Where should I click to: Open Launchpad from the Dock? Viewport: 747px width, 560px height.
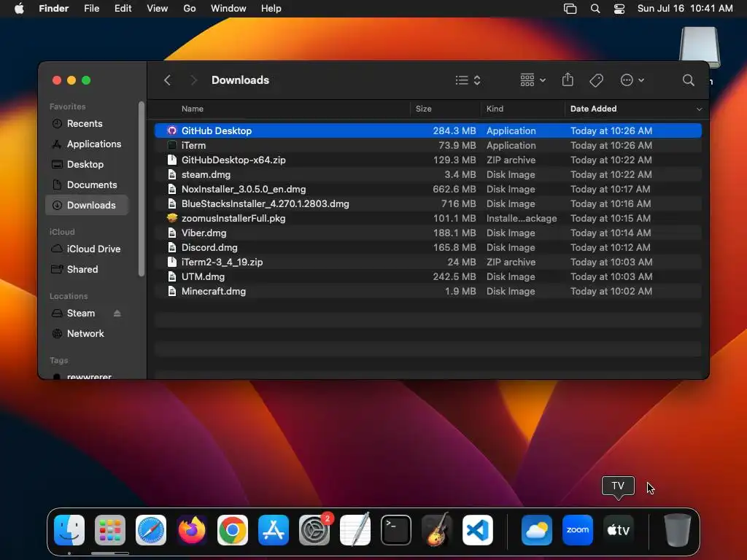pos(110,530)
